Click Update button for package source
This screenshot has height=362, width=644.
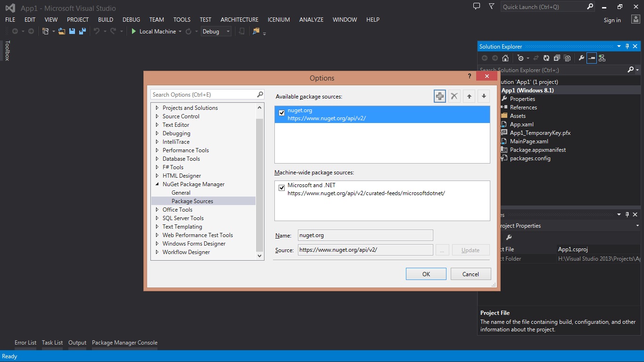pos(471,250)
